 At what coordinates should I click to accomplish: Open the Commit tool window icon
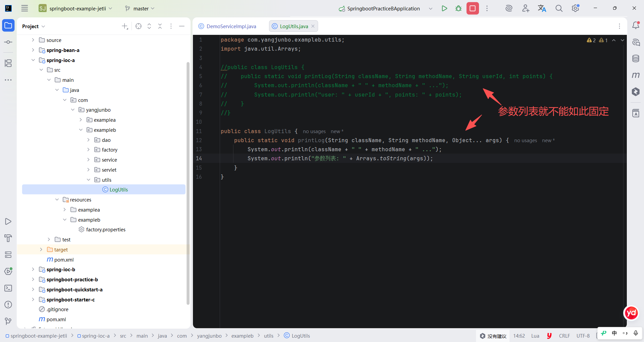click(8, 42)
